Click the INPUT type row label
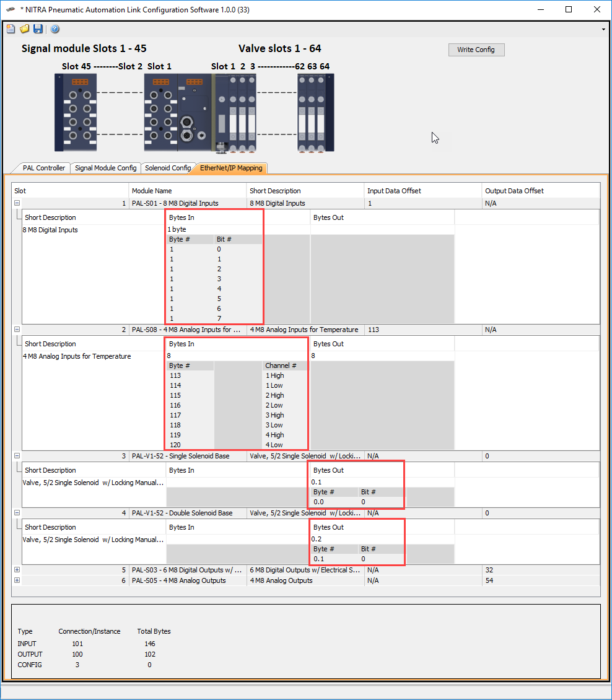The image size is (612, 700). [x=27, y=643]
